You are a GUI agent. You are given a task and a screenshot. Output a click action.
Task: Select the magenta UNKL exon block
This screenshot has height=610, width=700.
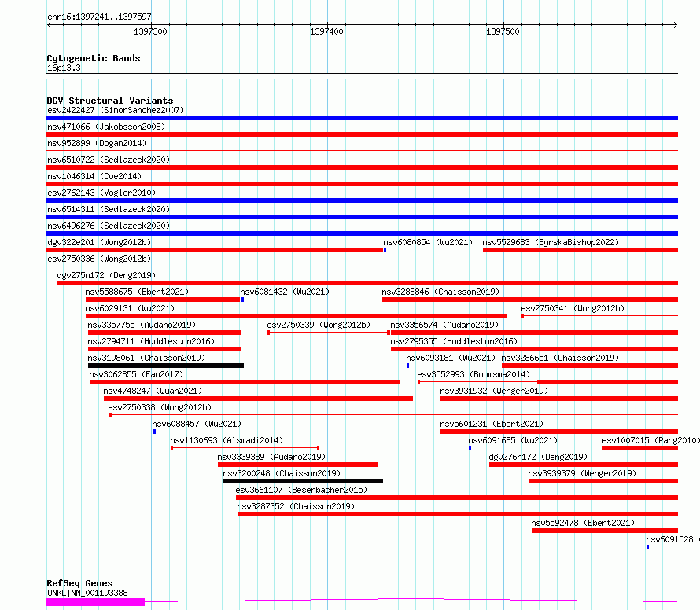[95, 602]
